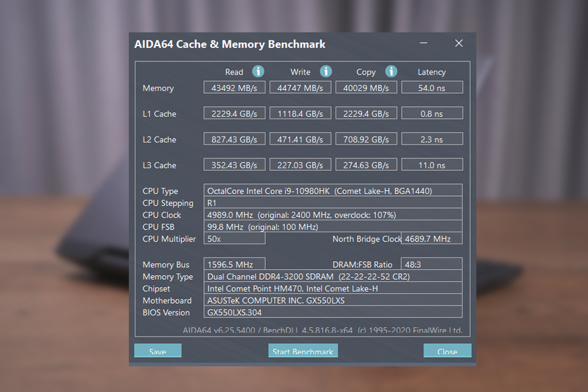Click the AIDA64 Cache & Memory Benchmark title
588x392 pixels.
point(230,44)
